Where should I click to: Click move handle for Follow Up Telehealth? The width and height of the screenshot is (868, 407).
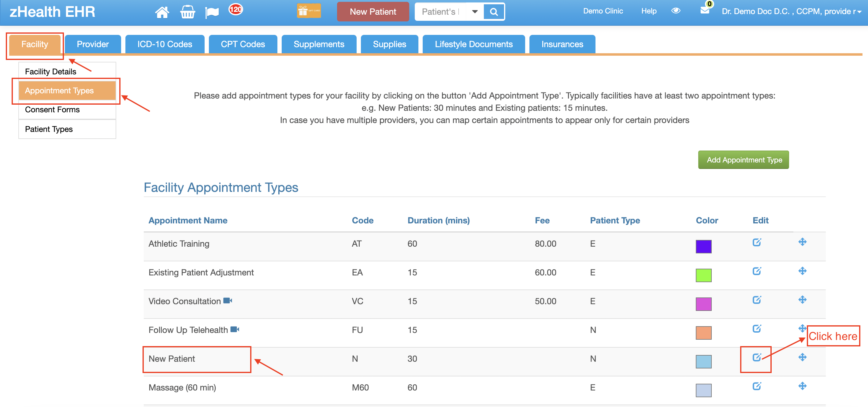coord(802,328)
